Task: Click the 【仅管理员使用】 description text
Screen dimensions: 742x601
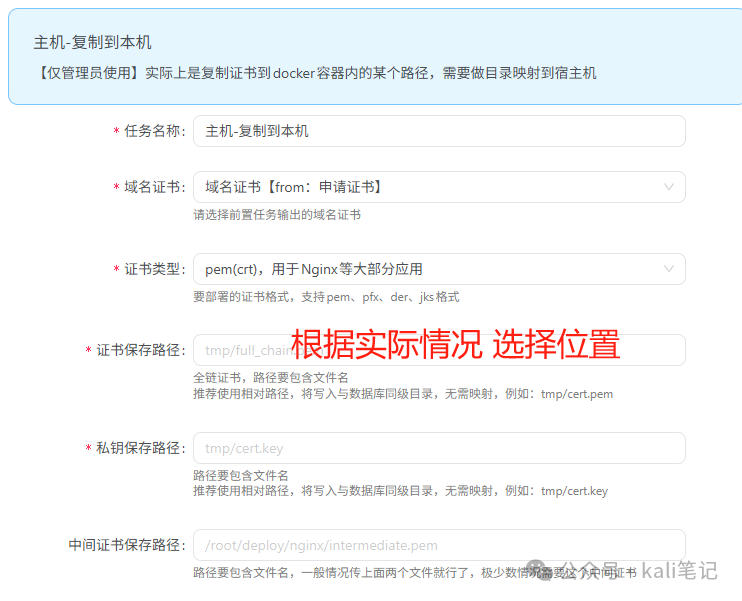Action: coord(315,73)
